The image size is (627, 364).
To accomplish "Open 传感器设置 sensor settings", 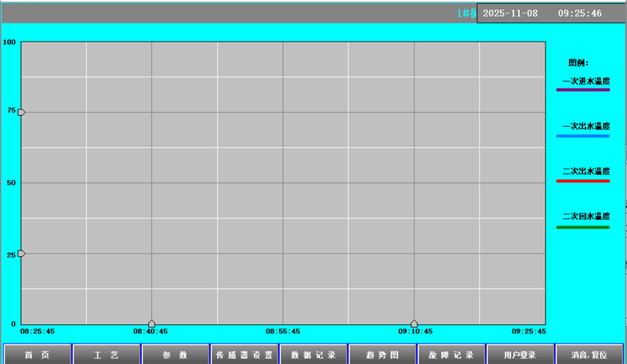I will pyautogui.click(x=244, y=355).
